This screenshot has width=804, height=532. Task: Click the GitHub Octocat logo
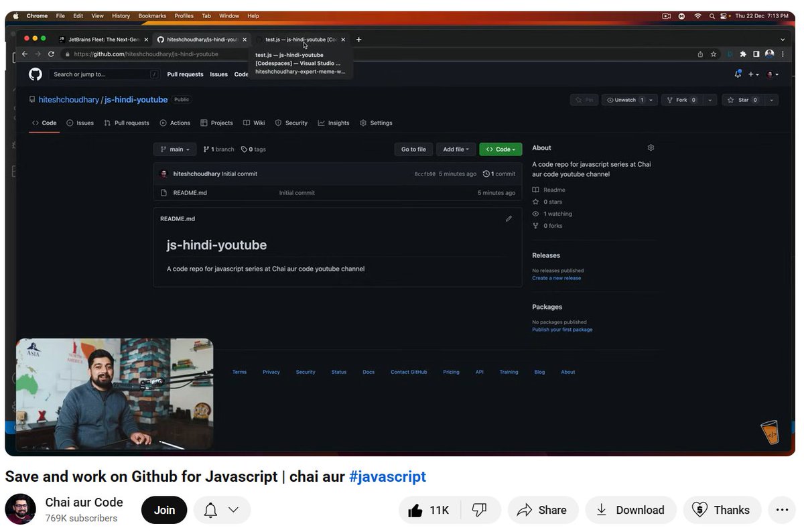pyautogui.click(x=36, y=74)
